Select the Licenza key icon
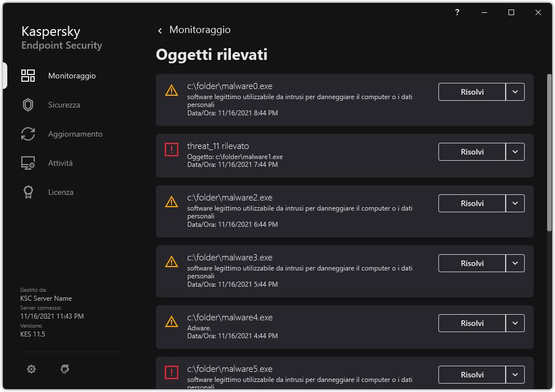The height and width of the screenshot is (392, 555). click(28, 192)
